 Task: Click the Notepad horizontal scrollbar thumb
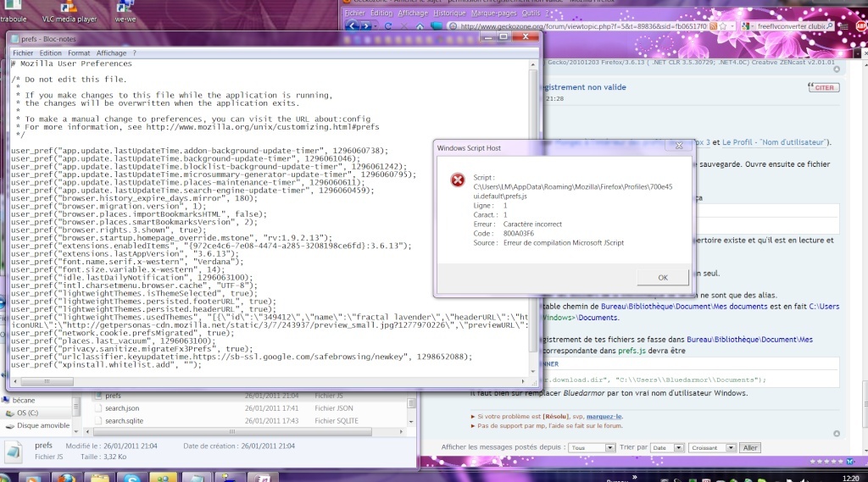(47, 381)
